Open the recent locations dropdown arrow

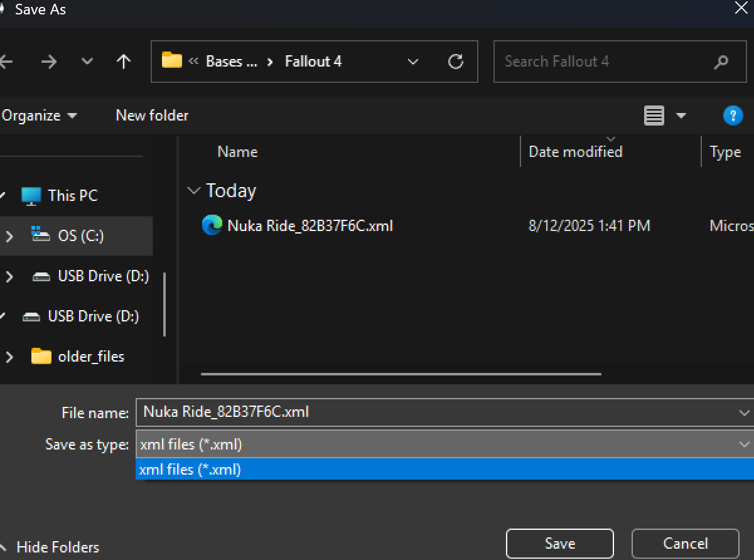pyautogui.click(x=87, y=62)
